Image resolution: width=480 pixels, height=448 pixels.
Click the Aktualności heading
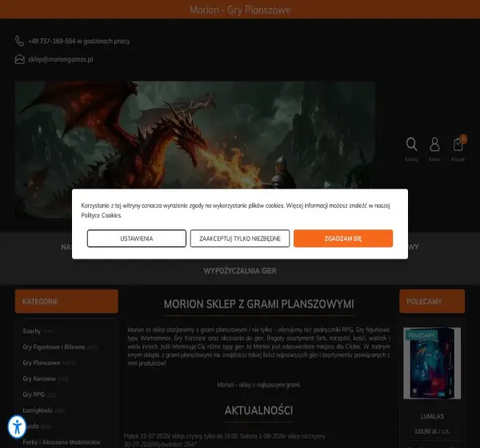coord(258,410)
